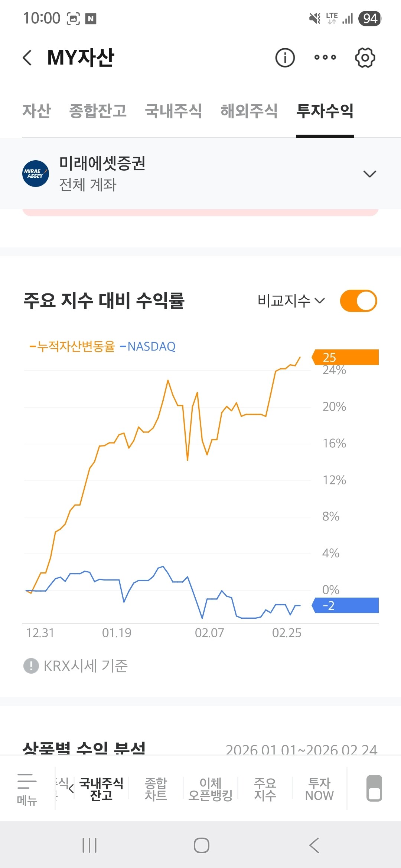Tap the back arrow beside MY자산
The height and width of the screenshot is (868, 401).
click(x=27, y=58)
